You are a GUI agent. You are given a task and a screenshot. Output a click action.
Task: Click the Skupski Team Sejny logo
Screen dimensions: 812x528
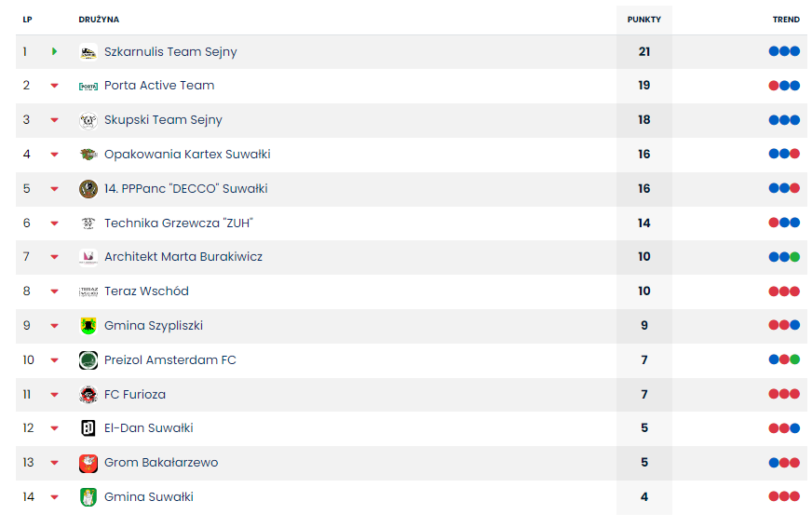click(x=88, y=120)
